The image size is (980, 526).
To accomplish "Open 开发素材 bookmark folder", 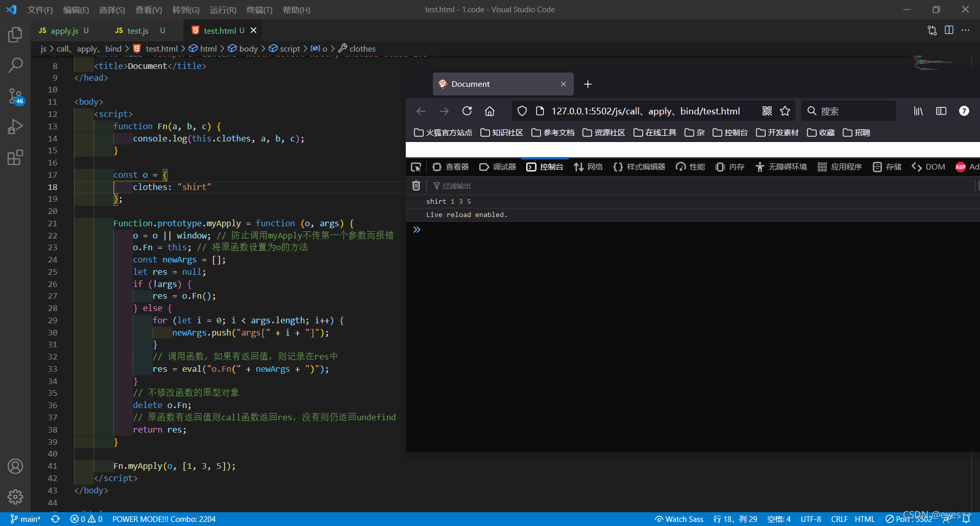I will [777, 133].
